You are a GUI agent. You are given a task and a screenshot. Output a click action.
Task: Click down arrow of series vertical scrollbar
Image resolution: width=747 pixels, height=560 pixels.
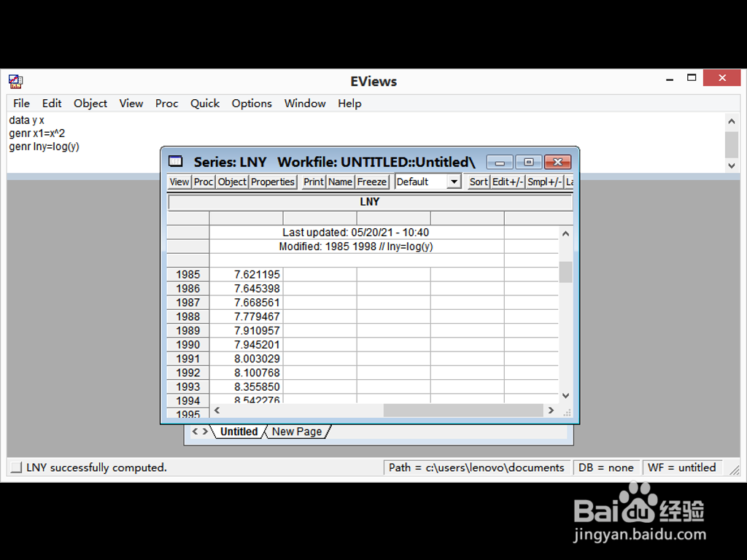tap(565, 396)
